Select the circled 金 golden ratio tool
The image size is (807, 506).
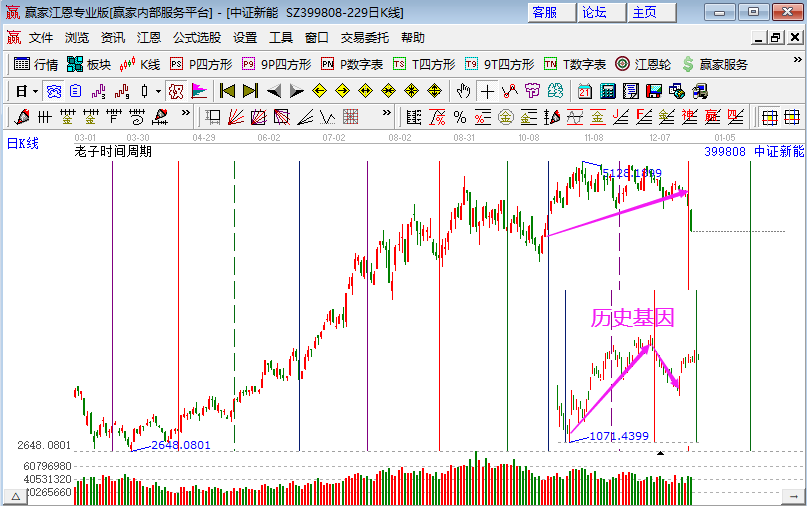[506, 117]
